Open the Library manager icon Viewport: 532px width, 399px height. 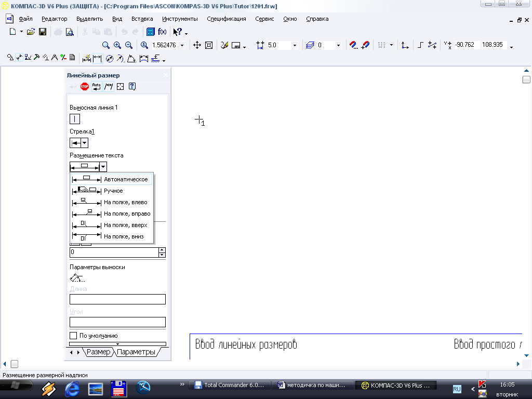tap(150, 32)
